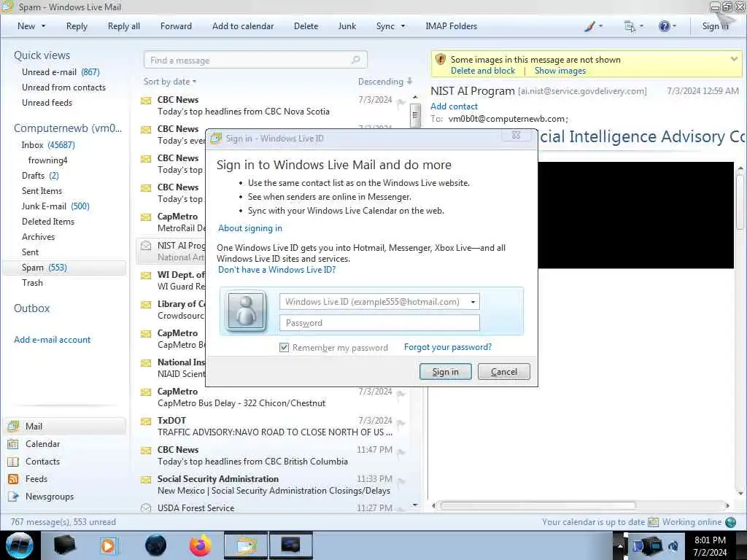This screenshot has width=747, height=560.
Task: Open the Sort by date dropdown
Action: 170,82
